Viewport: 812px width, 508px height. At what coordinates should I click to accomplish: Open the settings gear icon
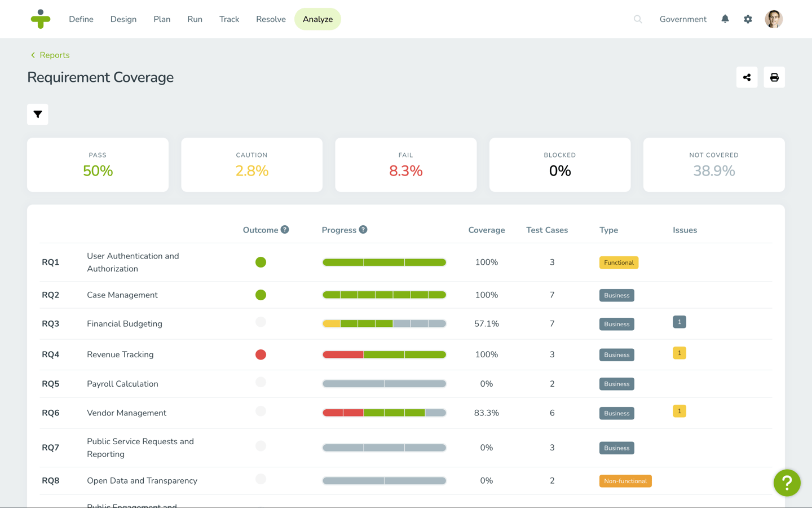[748, 19]
